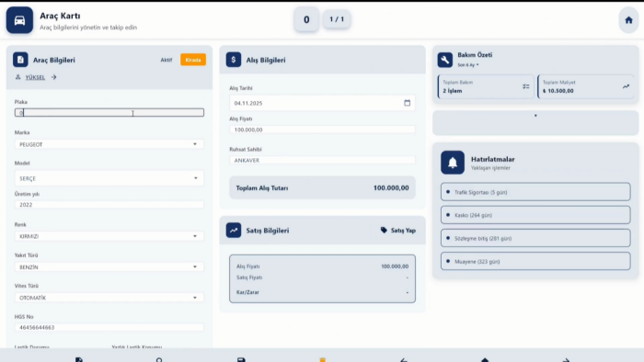
Task: Click the Alış Fiyatı input field
Action: coord(322,130)
